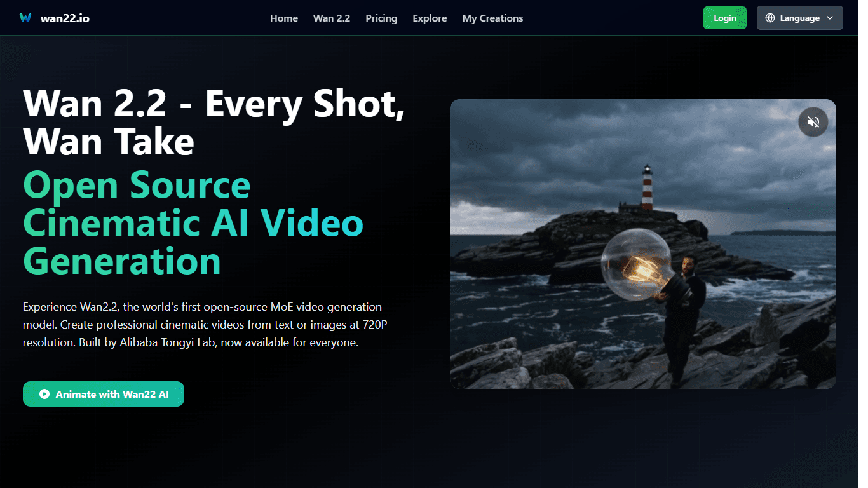
Task: Click the 'Open Source Cinematic AI Video Generation' heading
Action: [193, 223]
